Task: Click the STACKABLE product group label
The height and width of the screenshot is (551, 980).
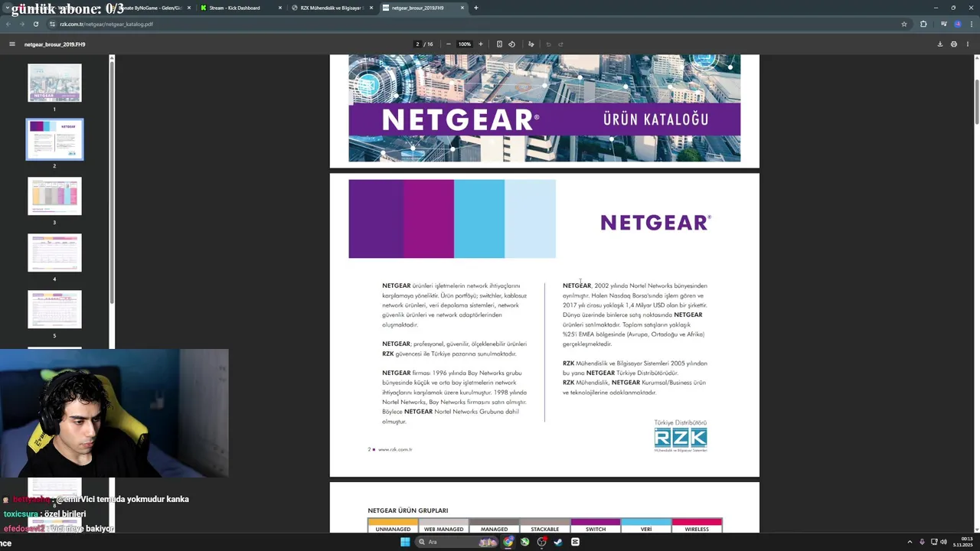Action: [x=544, y=529]
